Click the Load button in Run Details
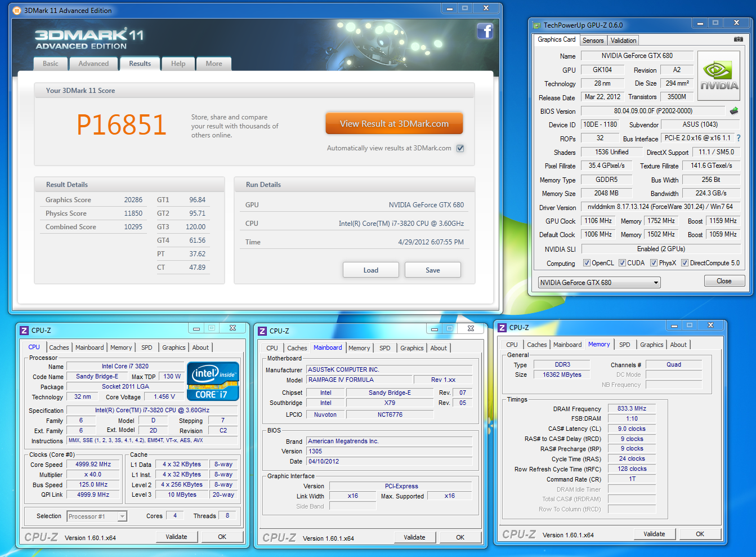 pos(371,270)
